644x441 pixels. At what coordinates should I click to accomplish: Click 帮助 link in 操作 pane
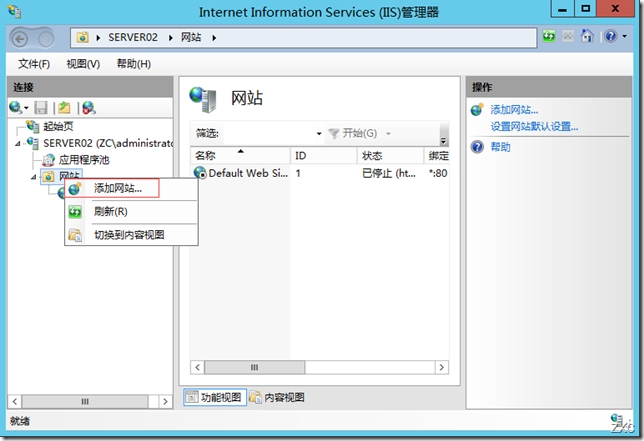tap(500, 147)
